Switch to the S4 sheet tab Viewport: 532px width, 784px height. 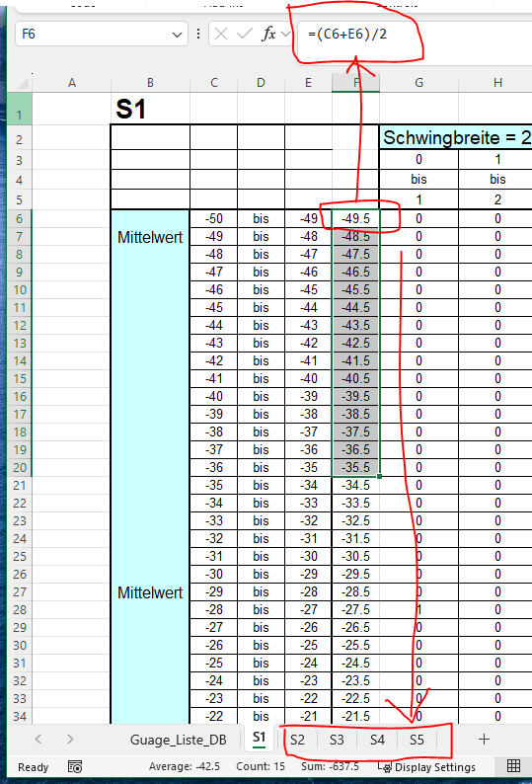(377, 740)
